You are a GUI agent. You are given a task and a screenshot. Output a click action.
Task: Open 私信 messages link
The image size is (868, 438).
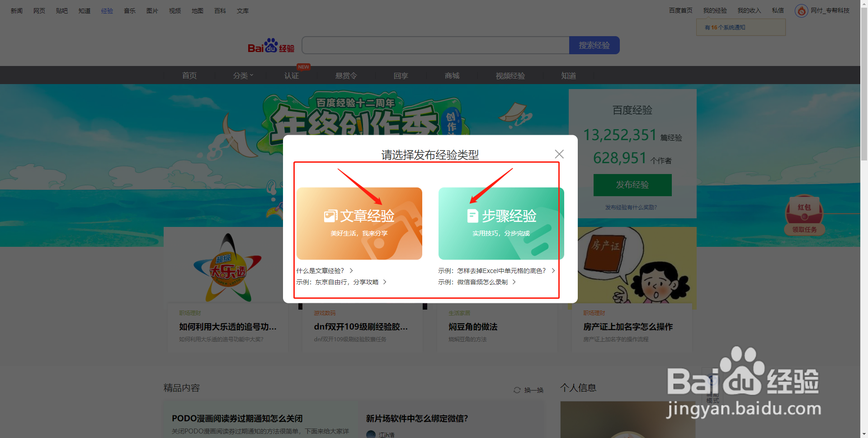tap(778, 10)
